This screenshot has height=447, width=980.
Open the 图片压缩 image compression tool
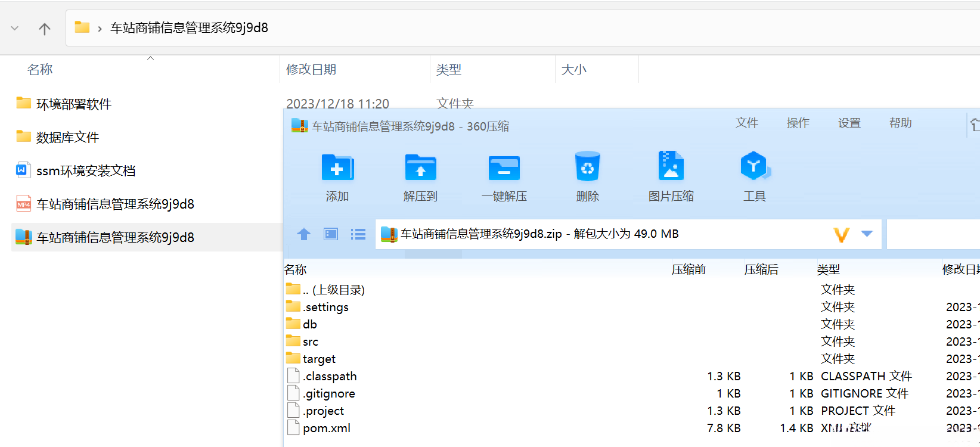pos(671,166)
